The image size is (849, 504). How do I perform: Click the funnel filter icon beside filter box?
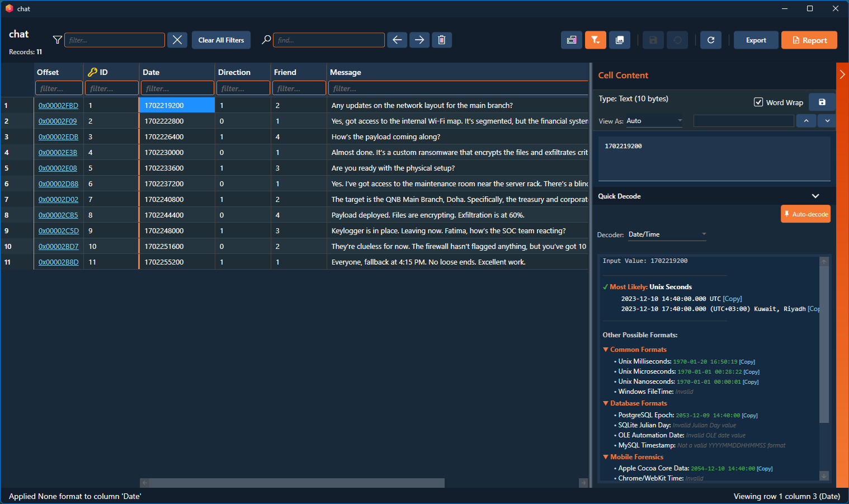pyautogui.click(x=57, y=40)
